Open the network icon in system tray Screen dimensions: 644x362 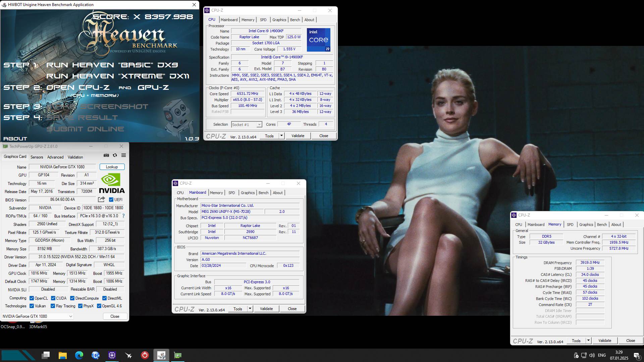[584, 355]
